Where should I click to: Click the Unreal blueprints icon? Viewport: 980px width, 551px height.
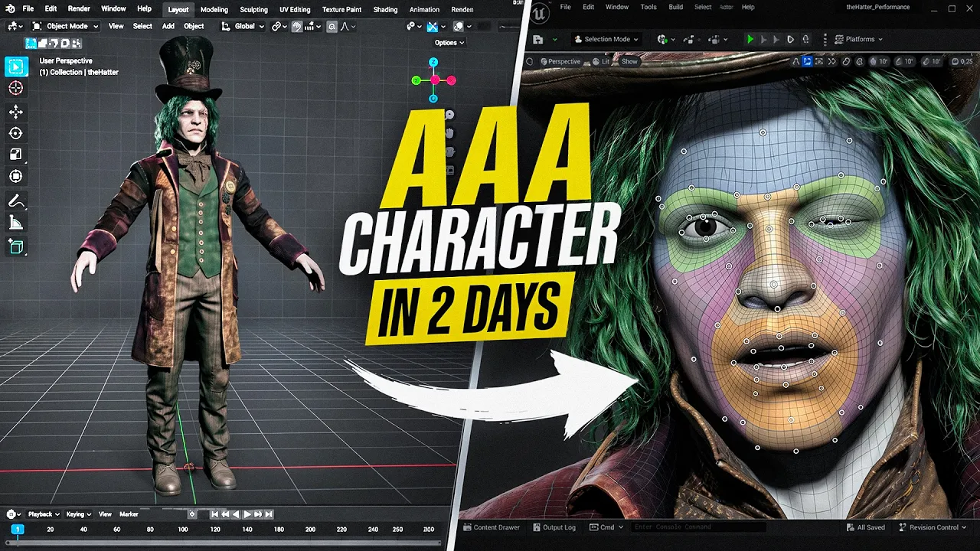pos(688,39)
